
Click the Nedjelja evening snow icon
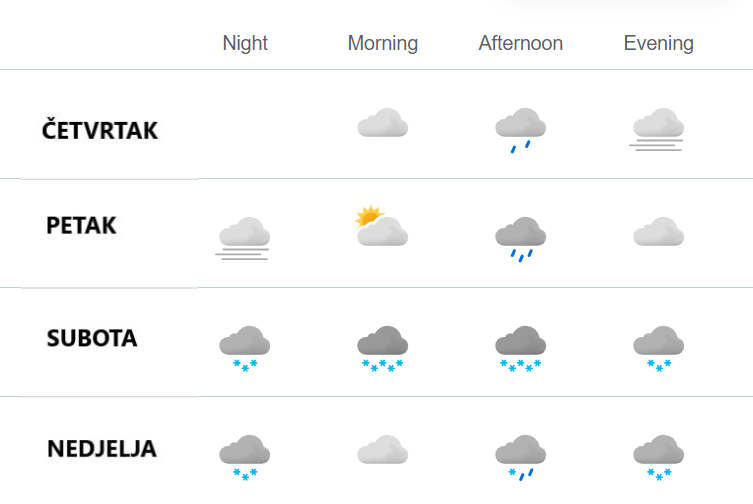pyautogui.click(x=658, y=458)
